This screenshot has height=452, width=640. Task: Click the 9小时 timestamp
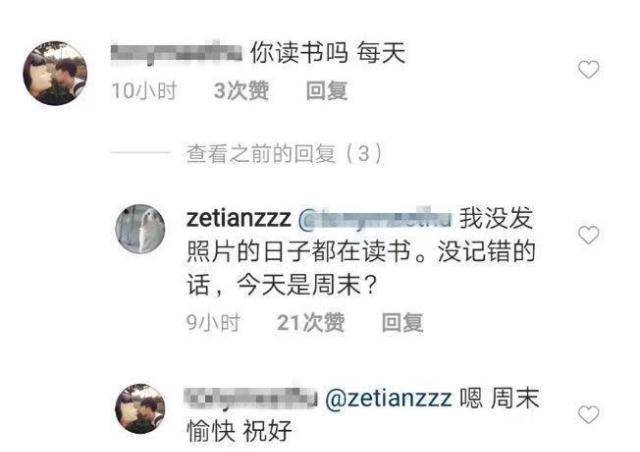click(213, 323)
